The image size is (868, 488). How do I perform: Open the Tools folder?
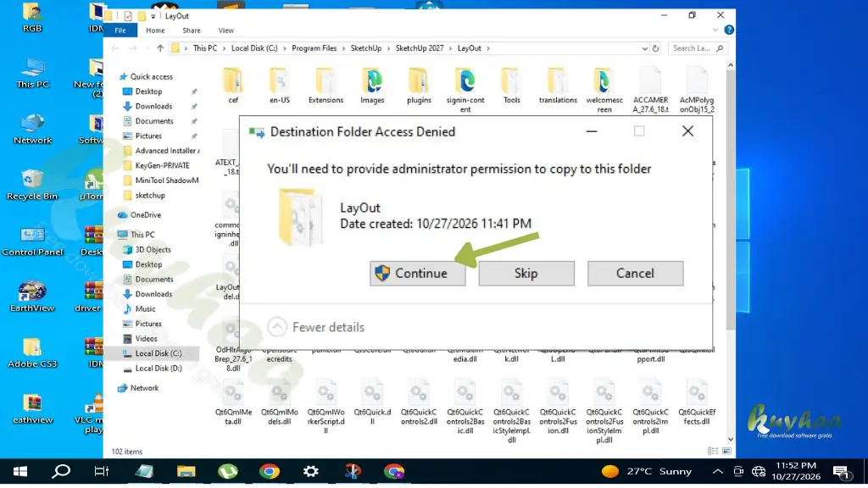(511, 86)
